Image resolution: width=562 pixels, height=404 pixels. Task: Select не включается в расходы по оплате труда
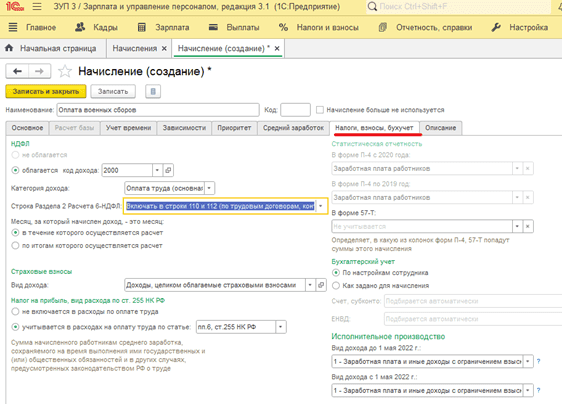tap(15, 312)
